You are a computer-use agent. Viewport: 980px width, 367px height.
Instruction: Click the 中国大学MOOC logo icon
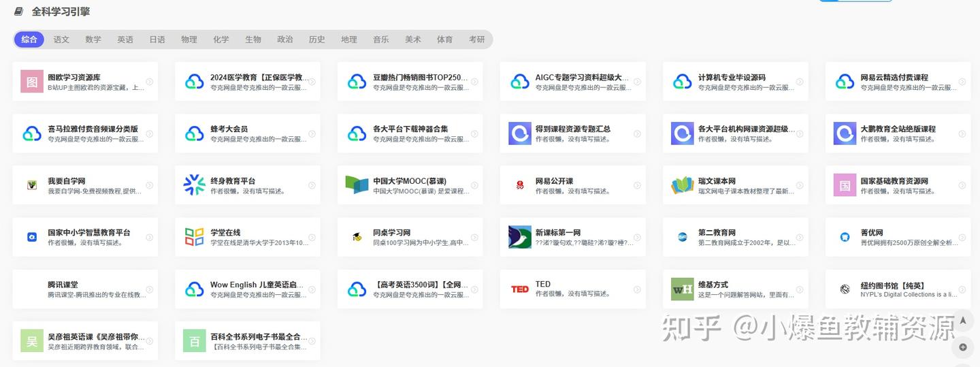pyautogui.click(x=357, y=185)
